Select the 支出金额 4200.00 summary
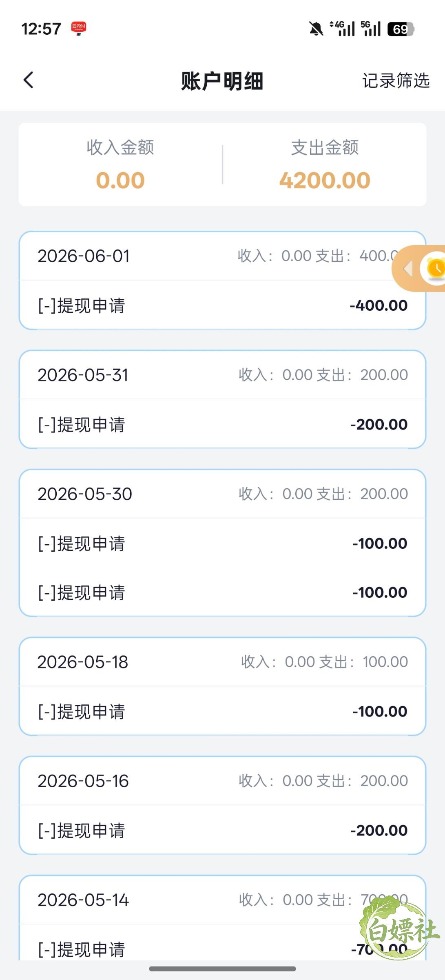This screenshot has height=980, width=445. [325, 165]
